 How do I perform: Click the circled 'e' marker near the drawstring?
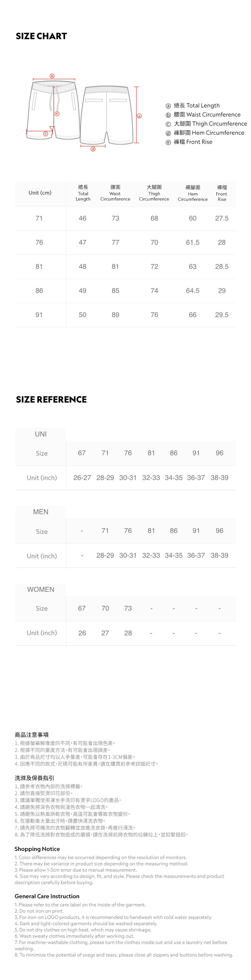point(57,113)
